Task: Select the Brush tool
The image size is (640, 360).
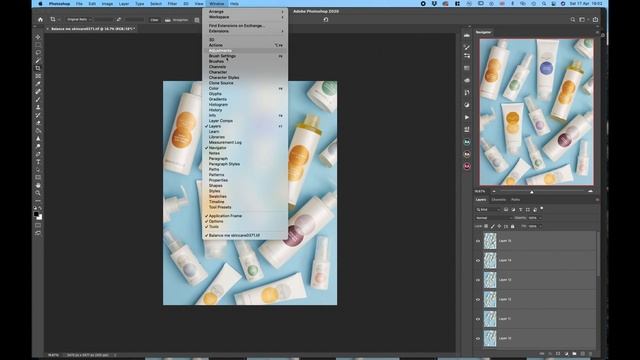Action: (38, 100)
